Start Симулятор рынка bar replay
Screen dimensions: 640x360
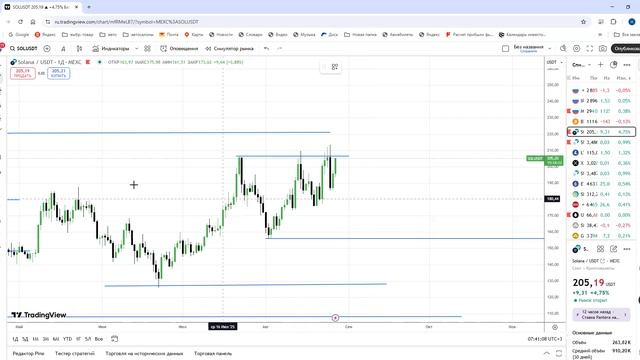229,49
